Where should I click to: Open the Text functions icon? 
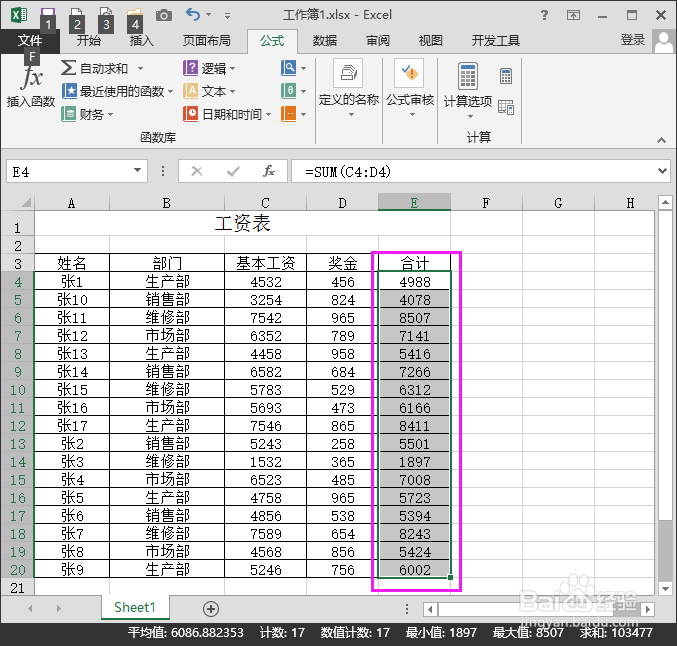[190, 91]
